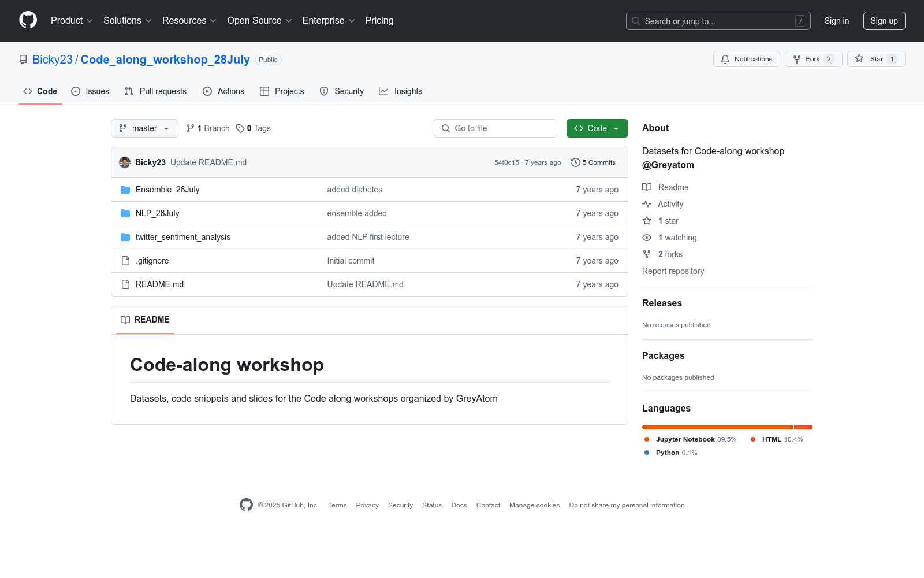Click the .gitignore file icon
This screenshot has width=924, height=578.
point(125,261)
